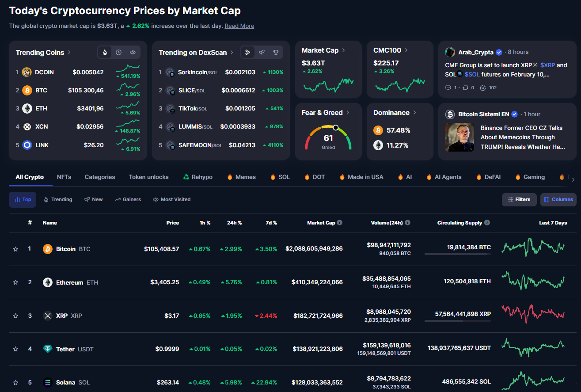
Task: Select the Gainers filter button
Action: point(128,200)
